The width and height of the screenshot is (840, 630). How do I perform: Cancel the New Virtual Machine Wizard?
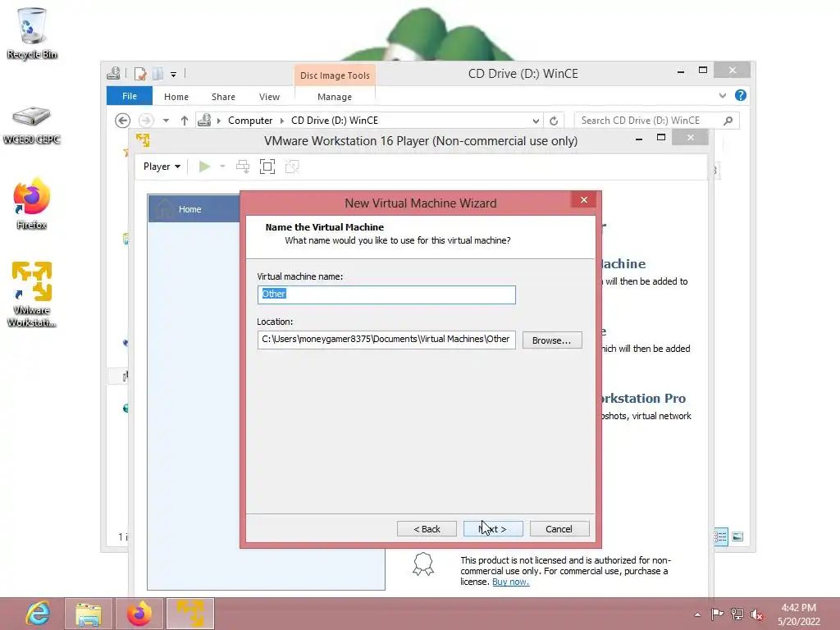tap(559, 529)
